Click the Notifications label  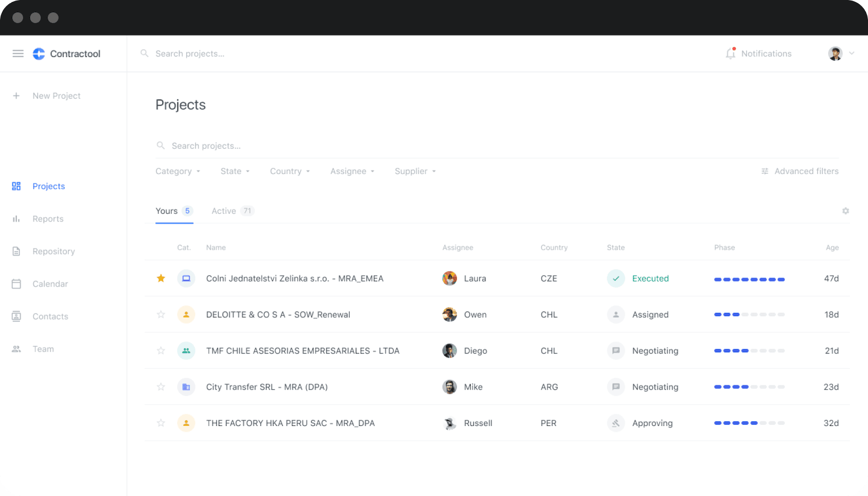point(766,53)
